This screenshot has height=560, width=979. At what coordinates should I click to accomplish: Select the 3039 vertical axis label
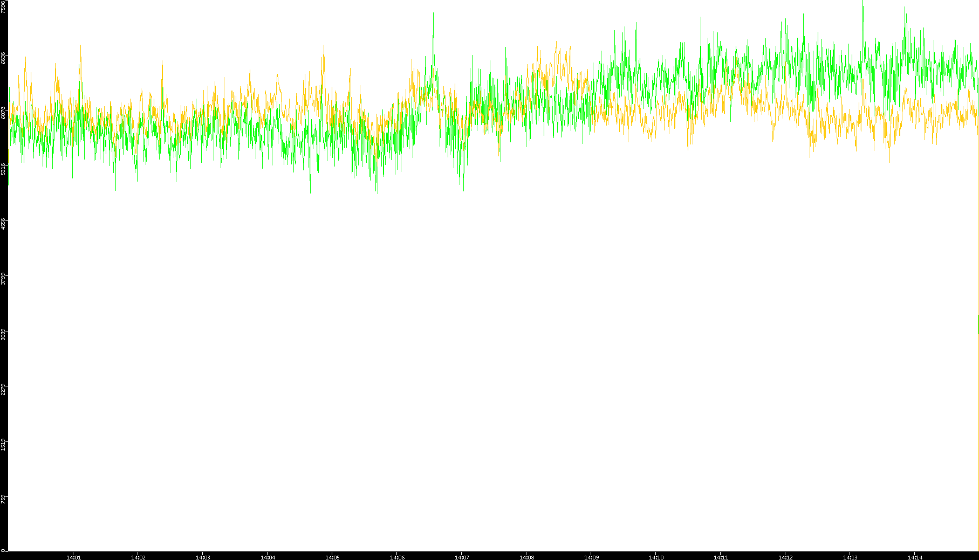[x=4, y=334]
